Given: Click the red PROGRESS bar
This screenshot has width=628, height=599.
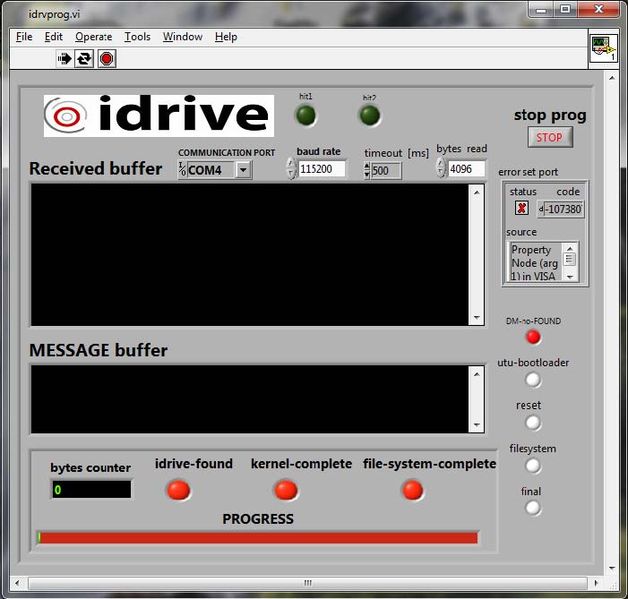Looking at the screenshot, I should 257,538.
